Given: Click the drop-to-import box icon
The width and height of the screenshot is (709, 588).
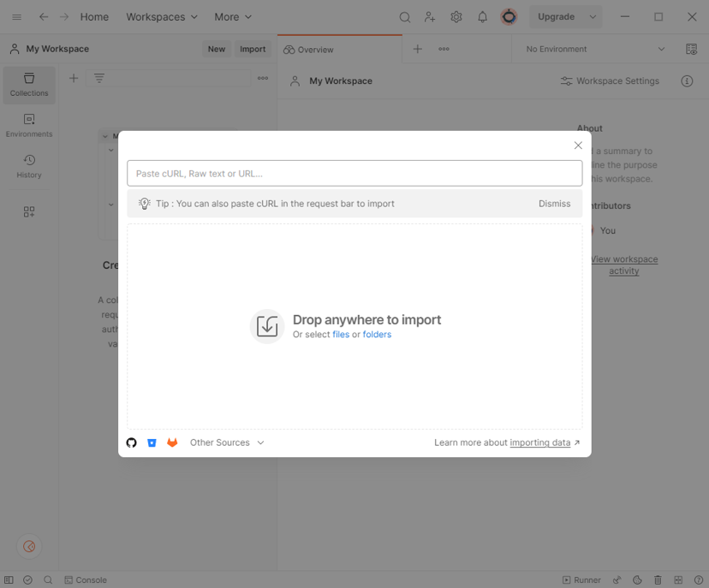Looking at the screenshot, I should pyautogui.click(x=267, y=326).
